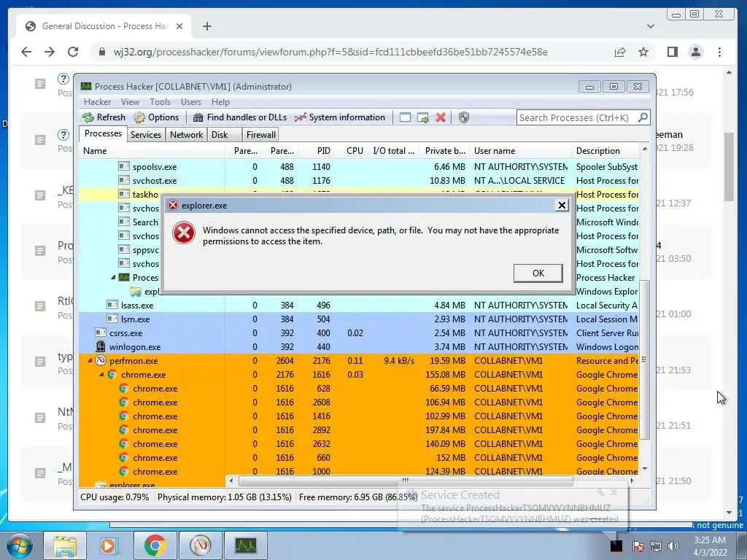
Task: Click the share page icon in address bar
Action: (x=620, y=52)
